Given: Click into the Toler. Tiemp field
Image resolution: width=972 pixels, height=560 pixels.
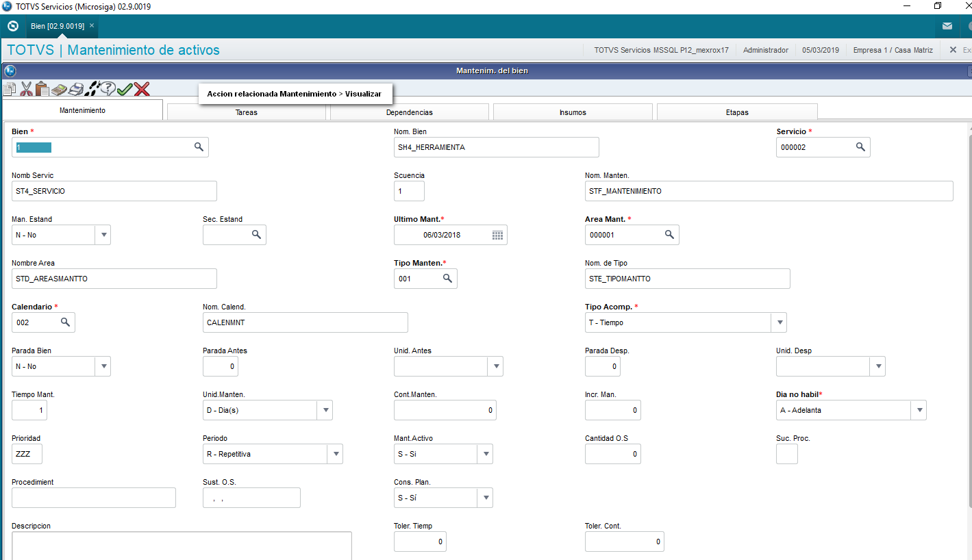Looking at the screenshot, I should pos(420,542).
